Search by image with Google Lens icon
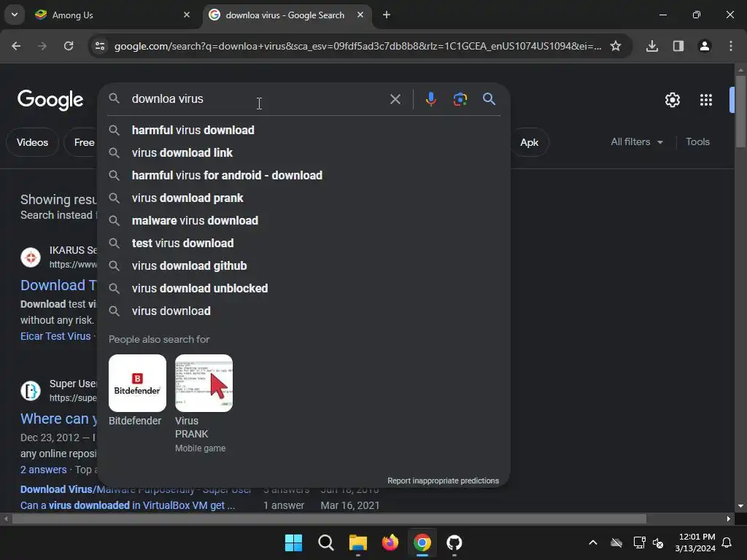The height and width of the screenshot is (560, 747). [x=460, y=99]
